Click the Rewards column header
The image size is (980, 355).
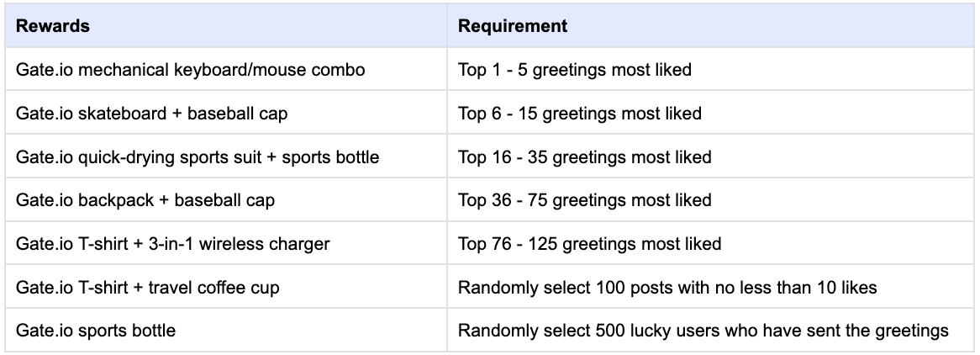coord(52,26)
